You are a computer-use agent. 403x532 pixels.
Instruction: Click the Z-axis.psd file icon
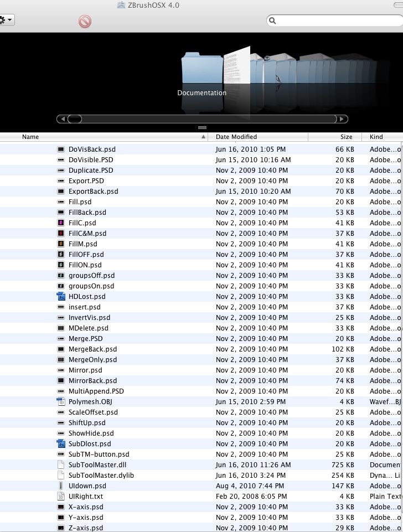click(x=61, y=528)
